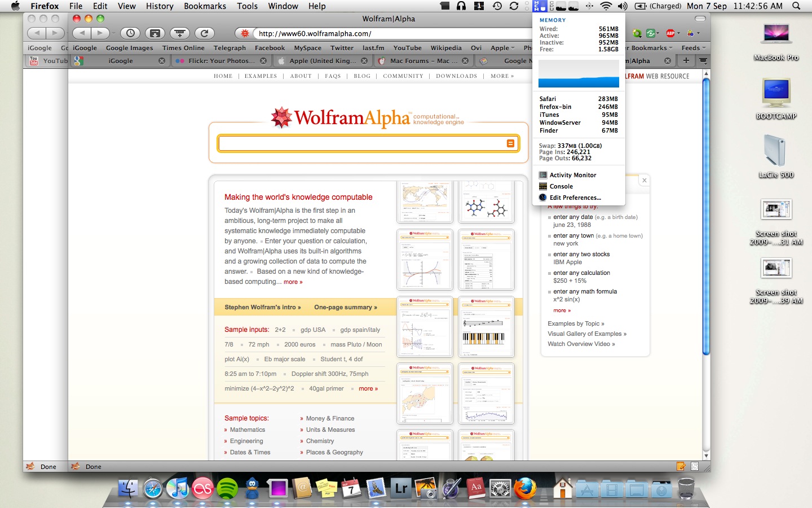Go back in the front Firefox window
The image size is (812, 508).
click(x=82, y=33)
